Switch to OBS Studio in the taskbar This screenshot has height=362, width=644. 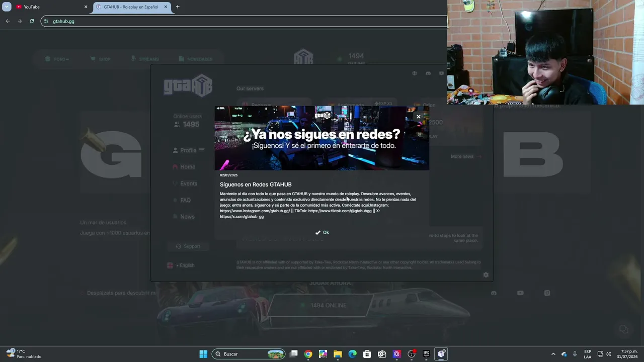tap(412, 354)
